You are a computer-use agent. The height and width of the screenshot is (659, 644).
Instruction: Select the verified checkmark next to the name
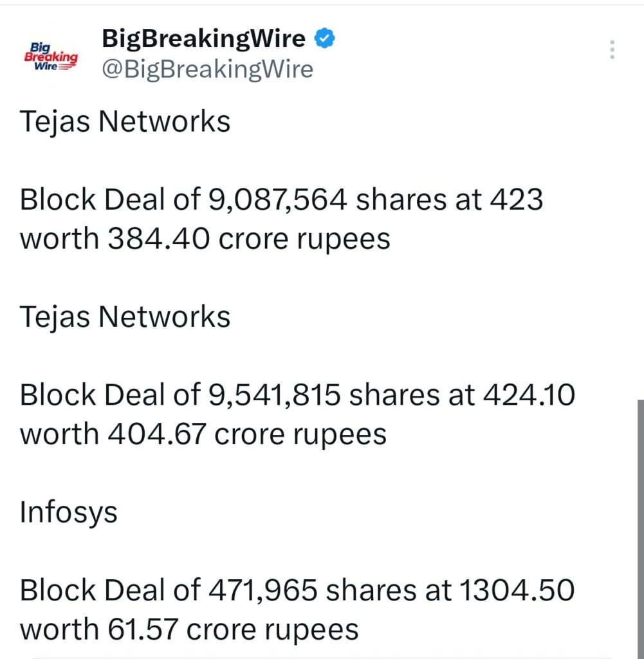pos(325,39)
